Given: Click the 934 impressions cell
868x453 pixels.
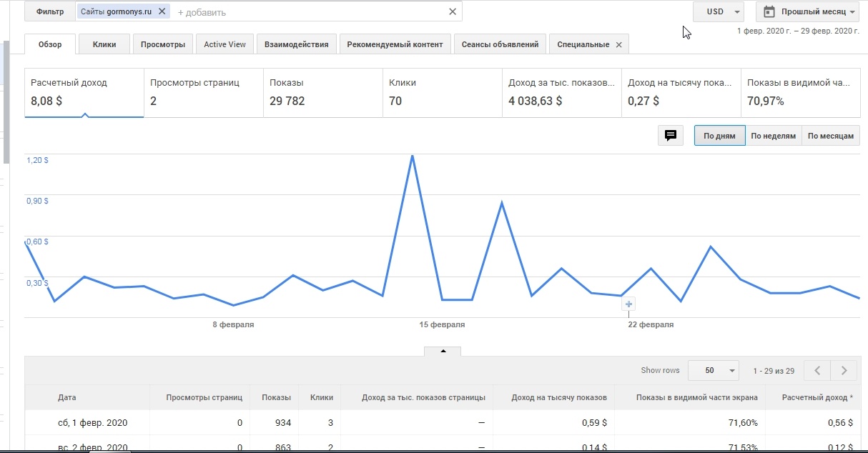Looking at the screenshot, I should tap(282, 423).
